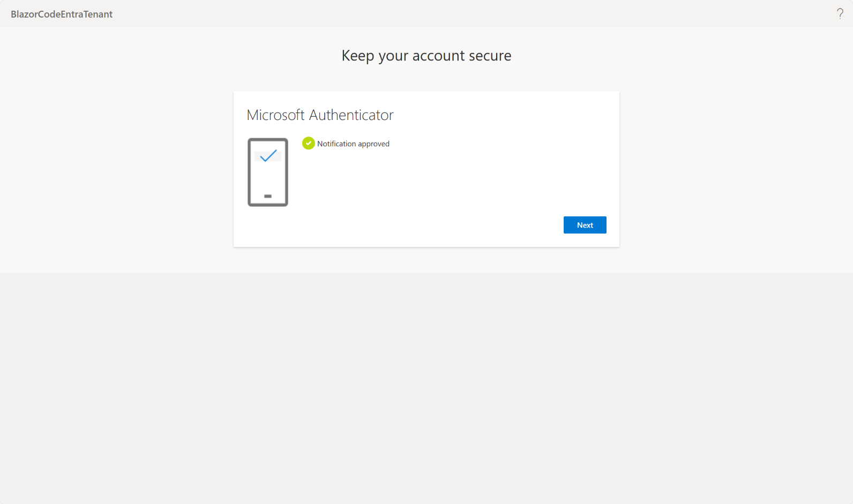The image size is (853, 504).
Task: Select the Microsoft Authenticator card title
Action: (320, 115)
